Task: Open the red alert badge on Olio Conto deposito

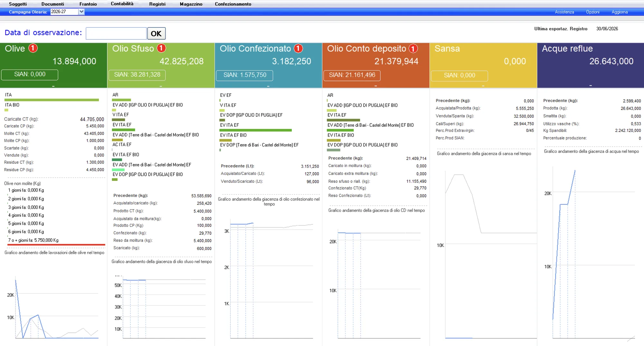Action: 413,48
